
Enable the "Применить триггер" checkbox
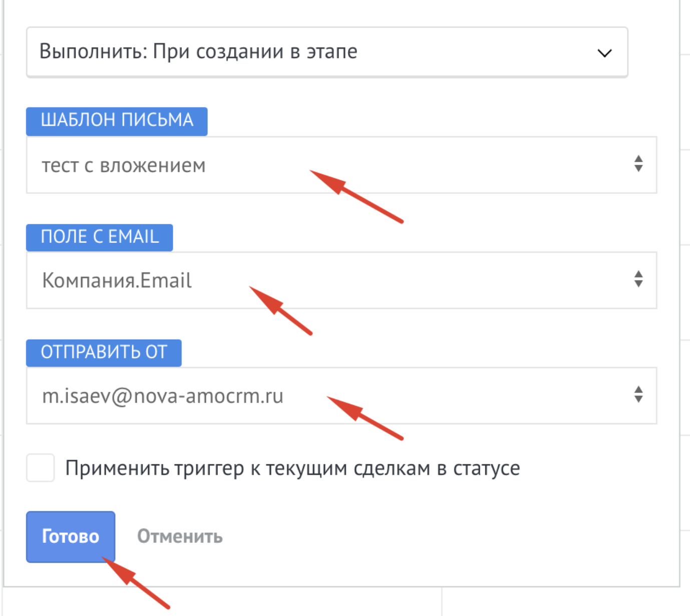41,468
